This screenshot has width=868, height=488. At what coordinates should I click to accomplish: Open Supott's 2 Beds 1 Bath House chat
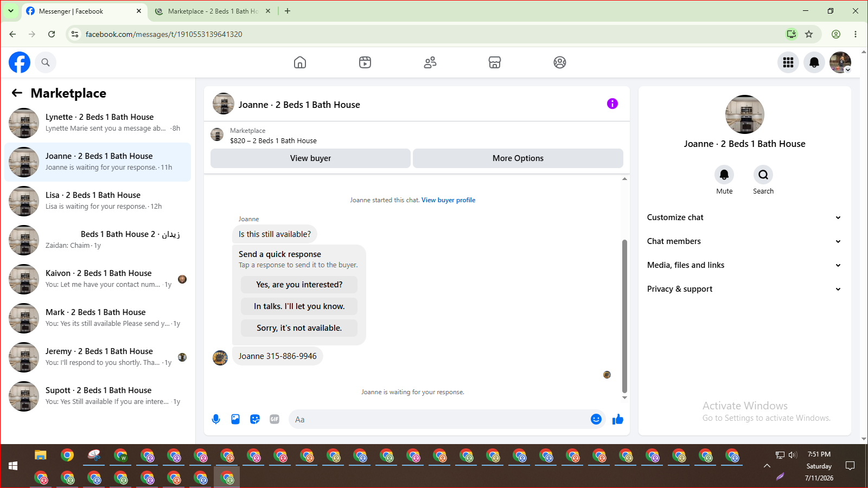(x=98, y=396)
